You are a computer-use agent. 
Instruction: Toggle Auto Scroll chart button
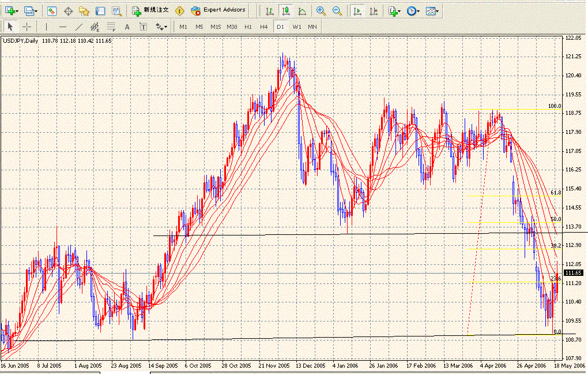358,10
